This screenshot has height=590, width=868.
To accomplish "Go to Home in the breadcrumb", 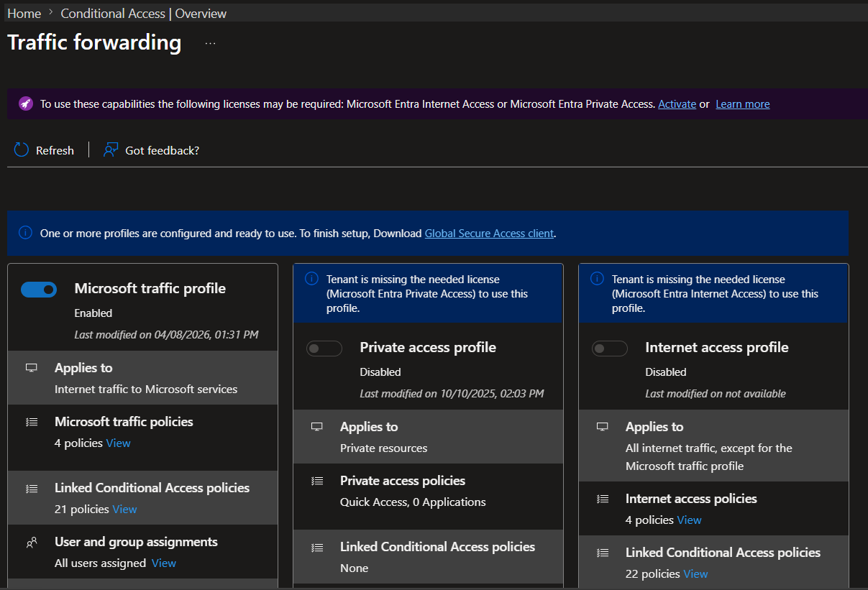I will (x=24, y=14).
